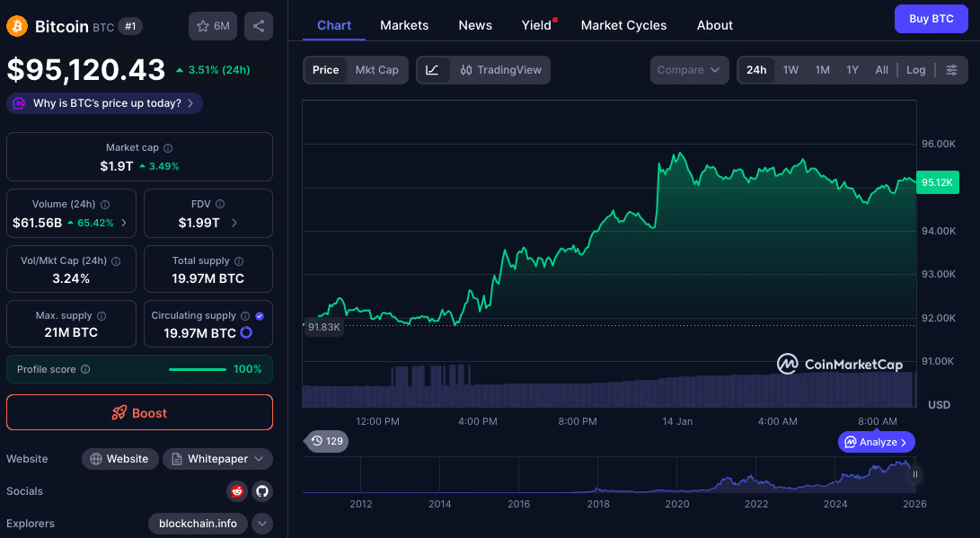
Task: Enable Log scale on the chart
Action: point(915,69)
